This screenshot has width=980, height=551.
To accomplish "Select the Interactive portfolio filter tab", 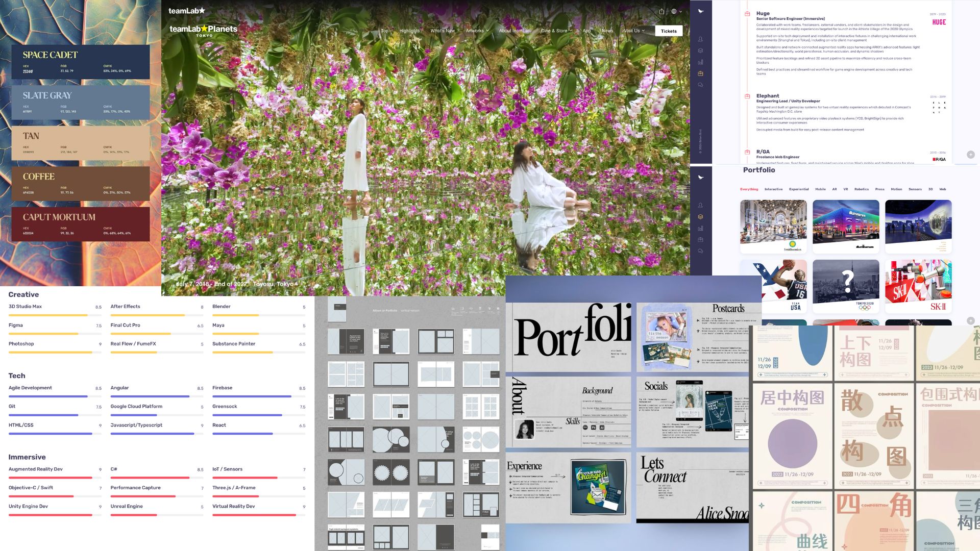I will pyautogui.click(x=773, y=189).
